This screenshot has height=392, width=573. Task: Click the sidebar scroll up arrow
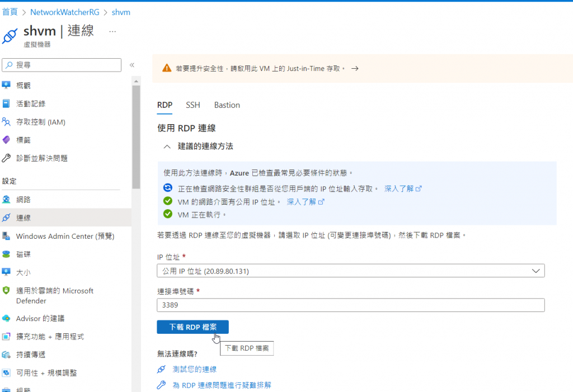tap(136, 81)
